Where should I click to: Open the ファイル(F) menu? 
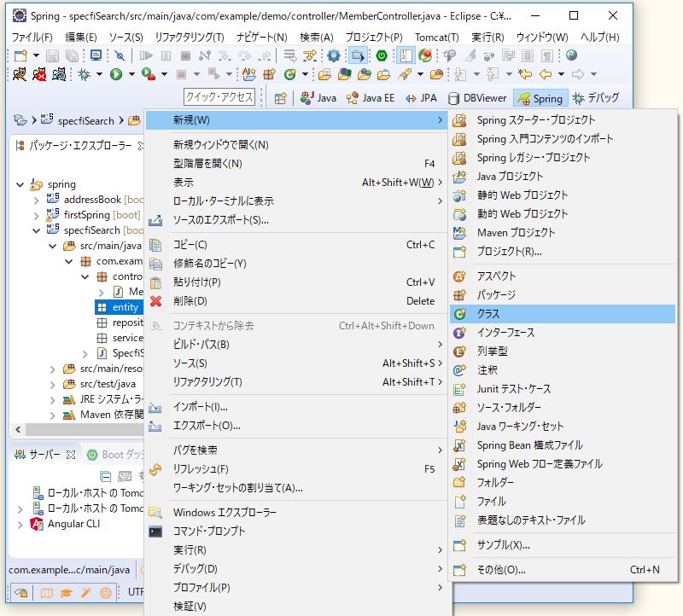(x=32, y=37)
